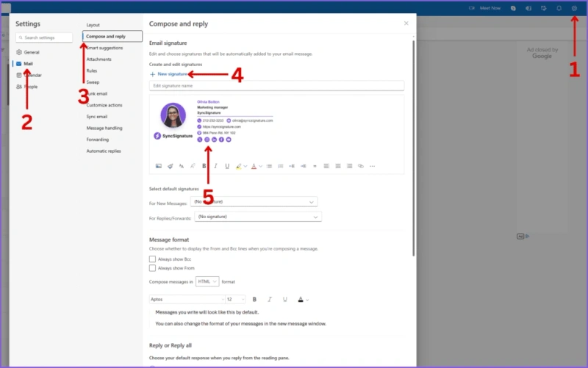The width and height of the screenshot is (588, 368).
Task: Decrease indent in signature editor
Action: pyautogui.click(x=292, y=166)
